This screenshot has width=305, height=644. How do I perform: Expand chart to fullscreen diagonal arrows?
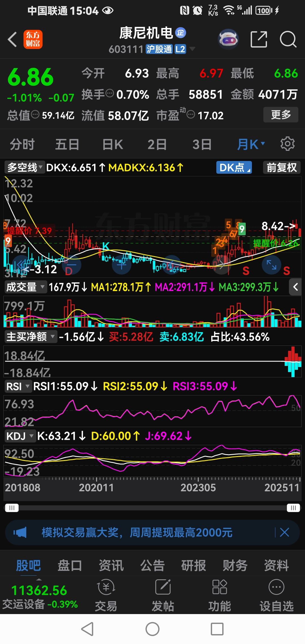[x=271, y=265]
